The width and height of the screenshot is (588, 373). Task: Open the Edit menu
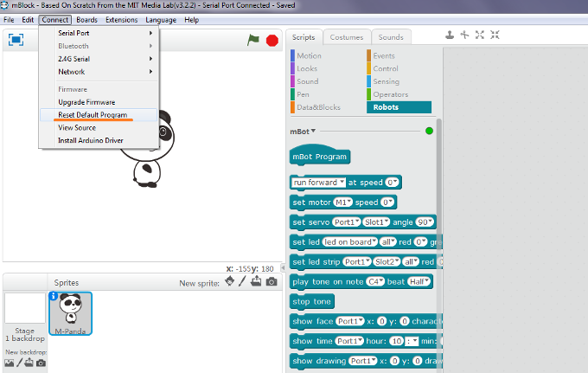pyautogui.click(x=28, y=20)
